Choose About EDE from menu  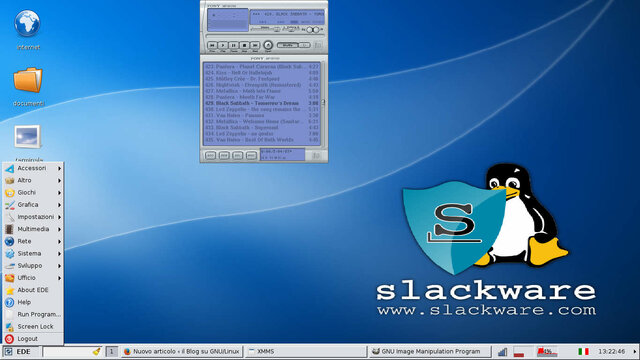coord(33,290)
